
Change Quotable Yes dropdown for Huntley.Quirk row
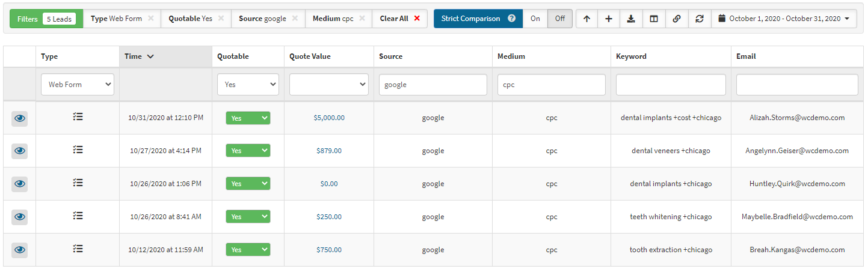pyautogui.click(x=248, y=184)
